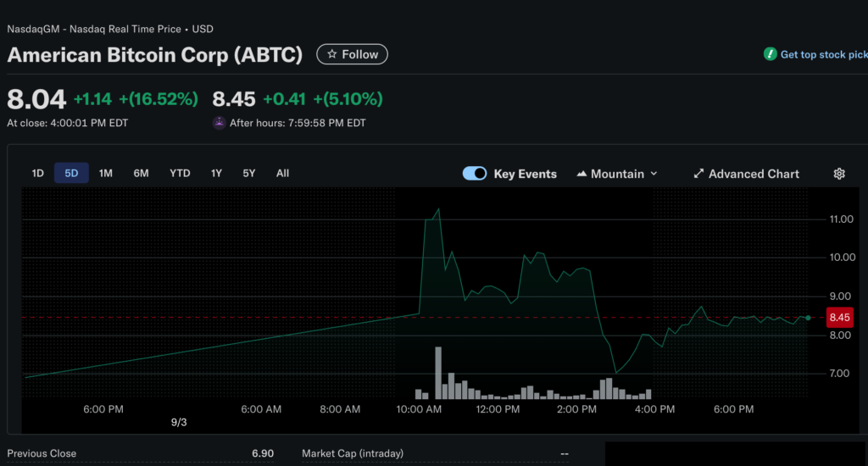Click the chart settings gear icon
Viewport: 868px width, 466px height.
point(839,174)
